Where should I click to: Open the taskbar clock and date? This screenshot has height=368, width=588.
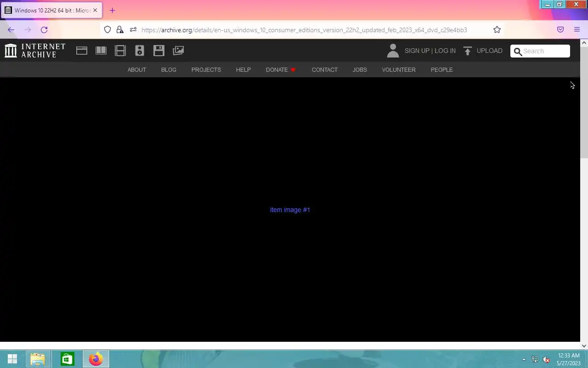pos(569,359)
